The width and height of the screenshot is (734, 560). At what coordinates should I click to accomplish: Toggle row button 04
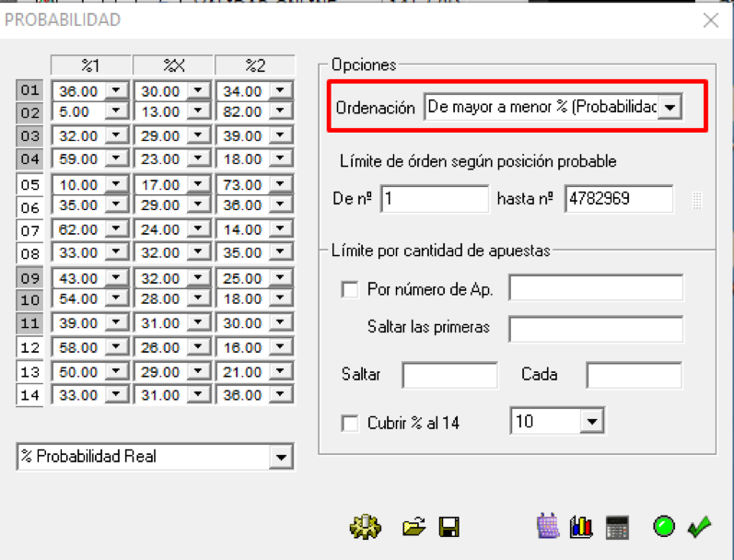click(29, 159)
